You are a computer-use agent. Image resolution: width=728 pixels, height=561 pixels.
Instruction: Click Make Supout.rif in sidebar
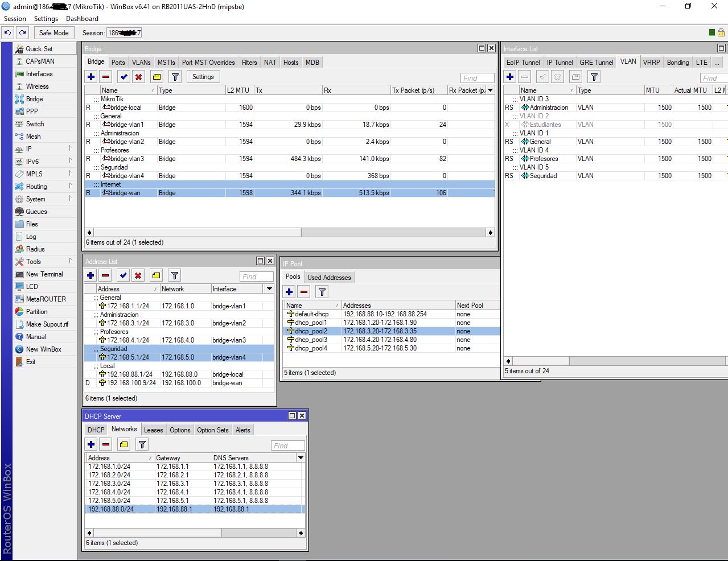(45, 324)
